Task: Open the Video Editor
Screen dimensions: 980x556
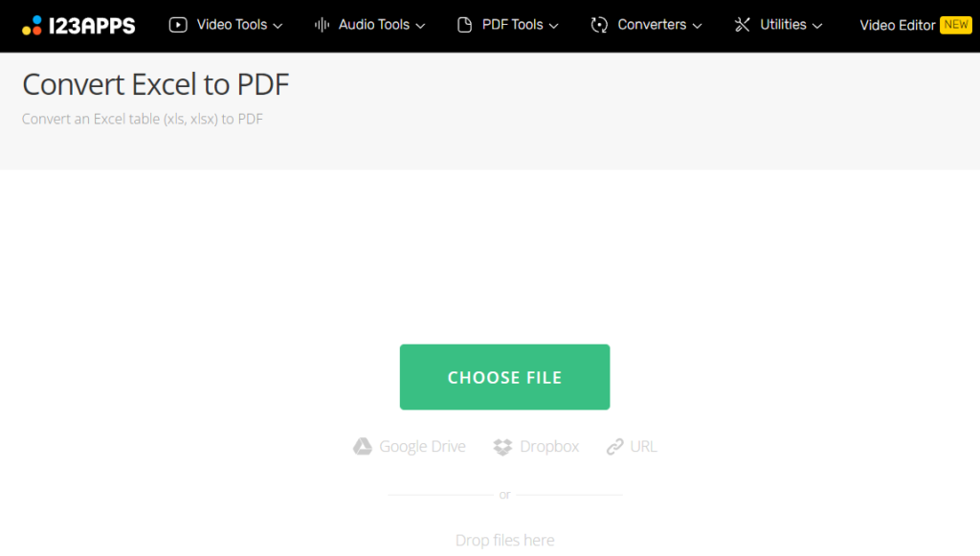Action: pos(896,25)
